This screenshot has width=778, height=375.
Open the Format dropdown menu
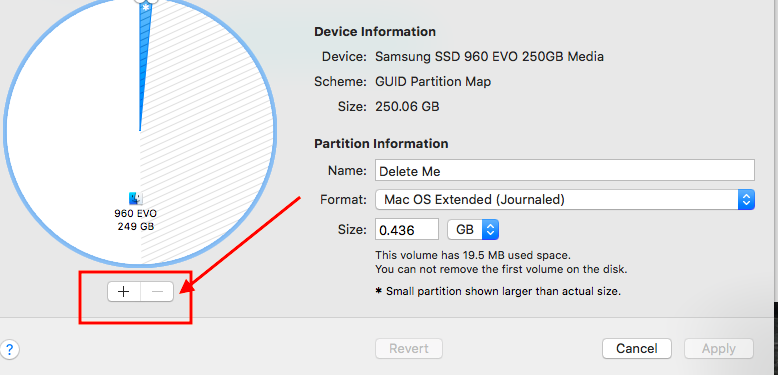565,200
